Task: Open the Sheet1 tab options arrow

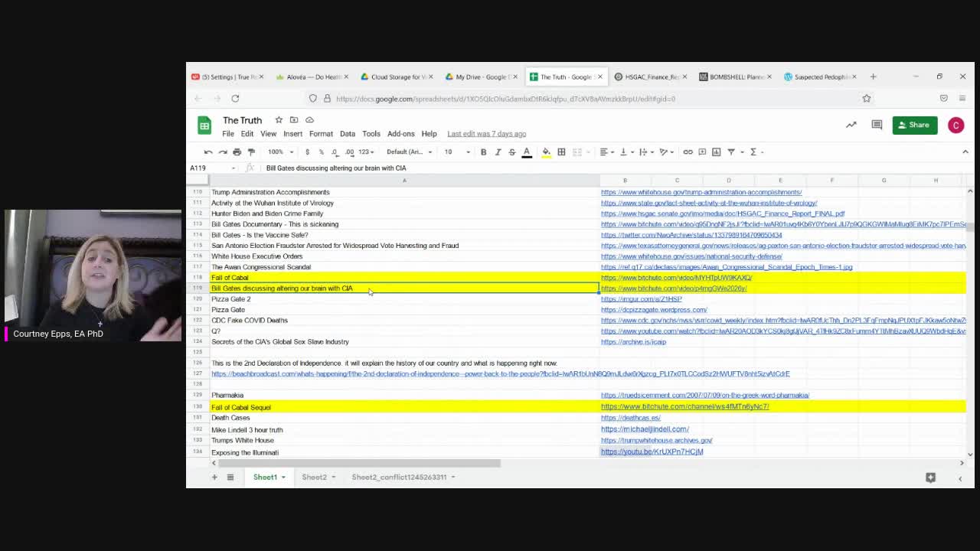Action: point(283,478)
